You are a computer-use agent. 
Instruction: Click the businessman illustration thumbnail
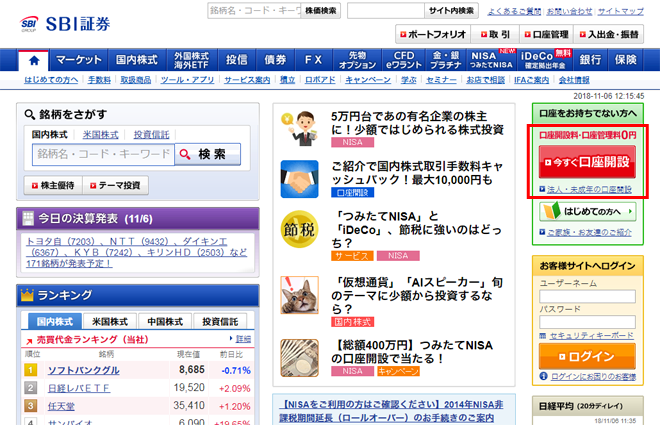click(299, 129)
